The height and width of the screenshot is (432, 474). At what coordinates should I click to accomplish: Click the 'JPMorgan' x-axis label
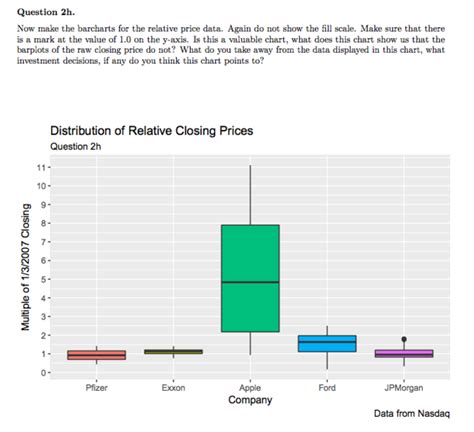(404, 388)
